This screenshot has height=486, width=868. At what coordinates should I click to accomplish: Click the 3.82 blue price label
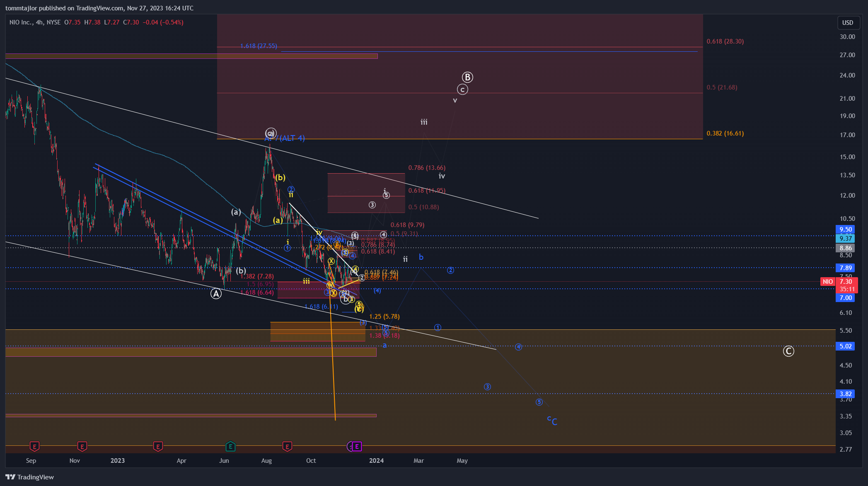click(845, 394)
